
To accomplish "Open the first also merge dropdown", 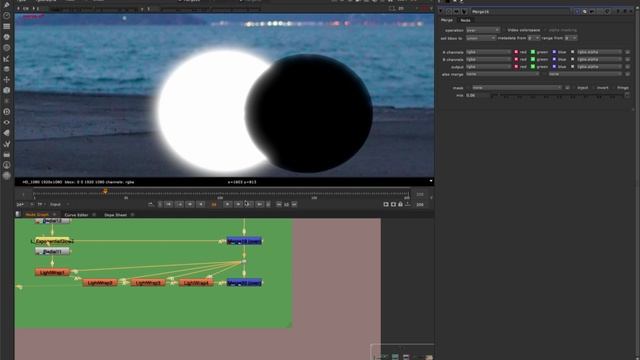I will [x=502, y=74].
